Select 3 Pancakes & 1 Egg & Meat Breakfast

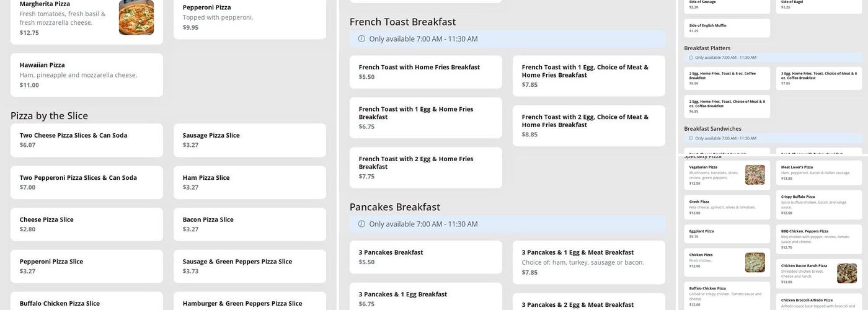point(588,262)
